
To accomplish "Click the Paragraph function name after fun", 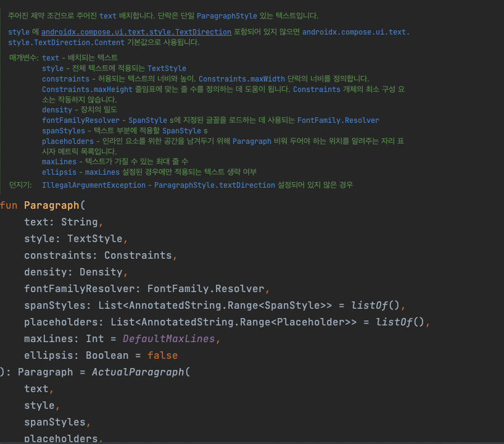I will (51, 205).
